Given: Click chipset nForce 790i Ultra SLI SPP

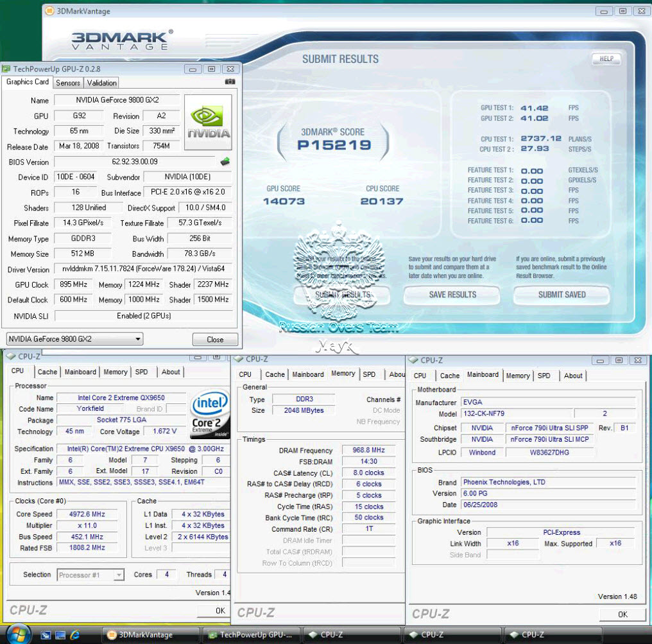Looking at the screenshot, I should coord(549,428).
